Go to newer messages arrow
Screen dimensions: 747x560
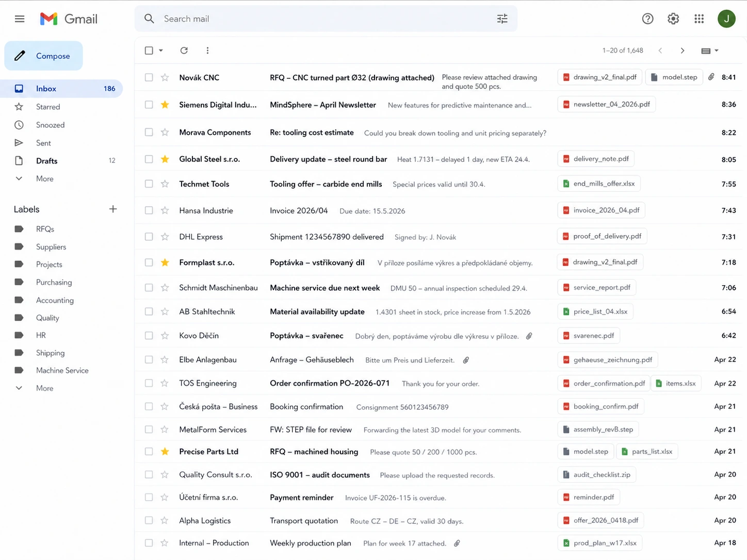click(660, 51)
